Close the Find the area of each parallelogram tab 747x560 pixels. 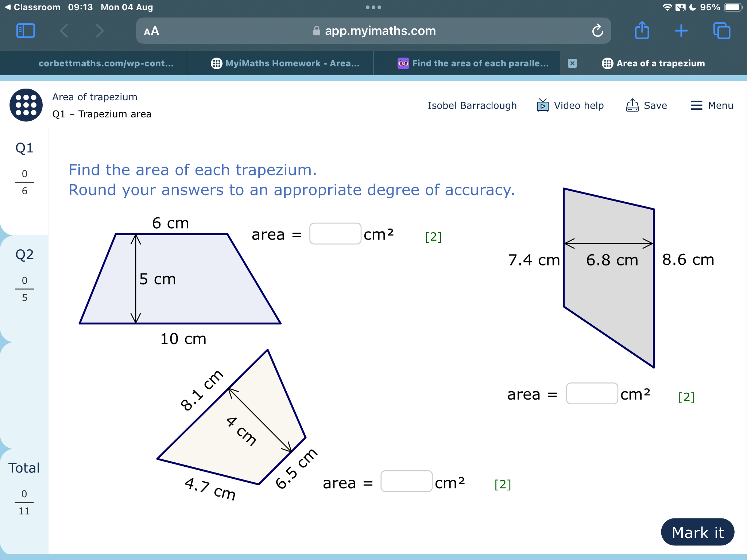tap(572, 63)
